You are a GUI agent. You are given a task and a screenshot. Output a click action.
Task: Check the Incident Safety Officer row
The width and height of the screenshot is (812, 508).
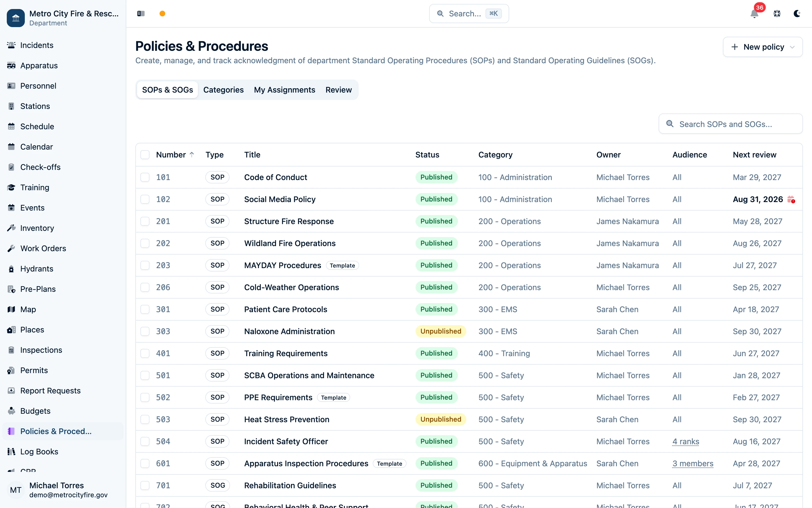coord(145,441)
